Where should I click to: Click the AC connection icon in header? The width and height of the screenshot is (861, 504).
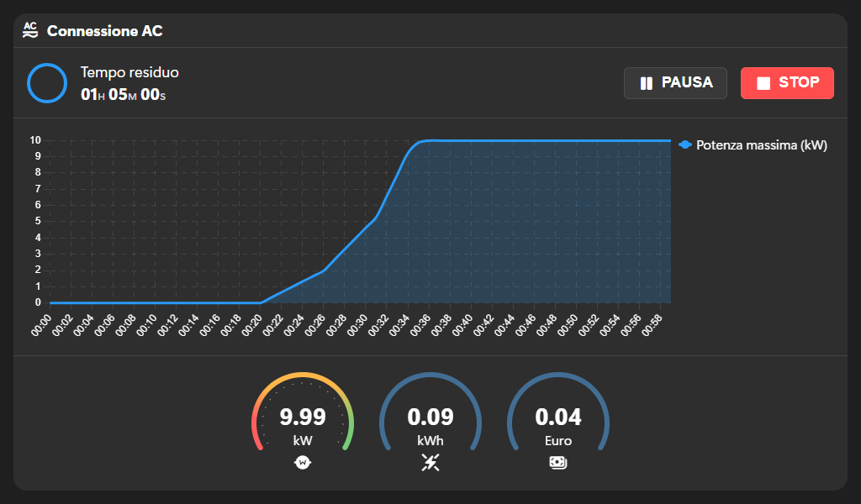(x=30, y=30)
